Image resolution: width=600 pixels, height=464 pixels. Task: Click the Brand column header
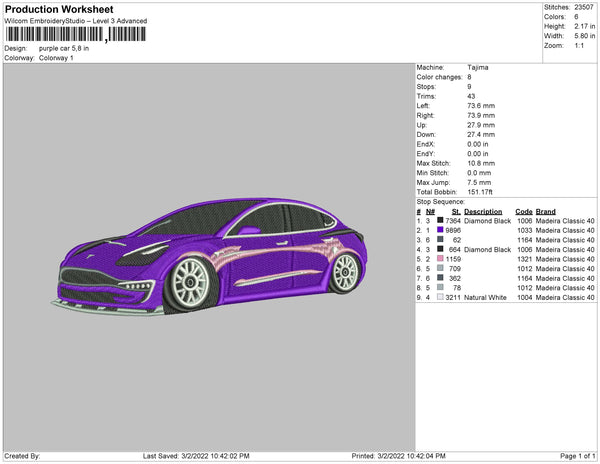545,212
